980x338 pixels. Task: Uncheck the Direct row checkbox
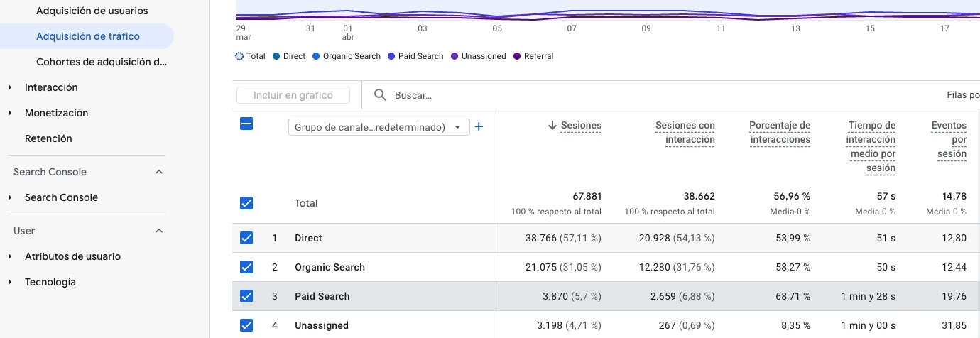coord(246,238)
